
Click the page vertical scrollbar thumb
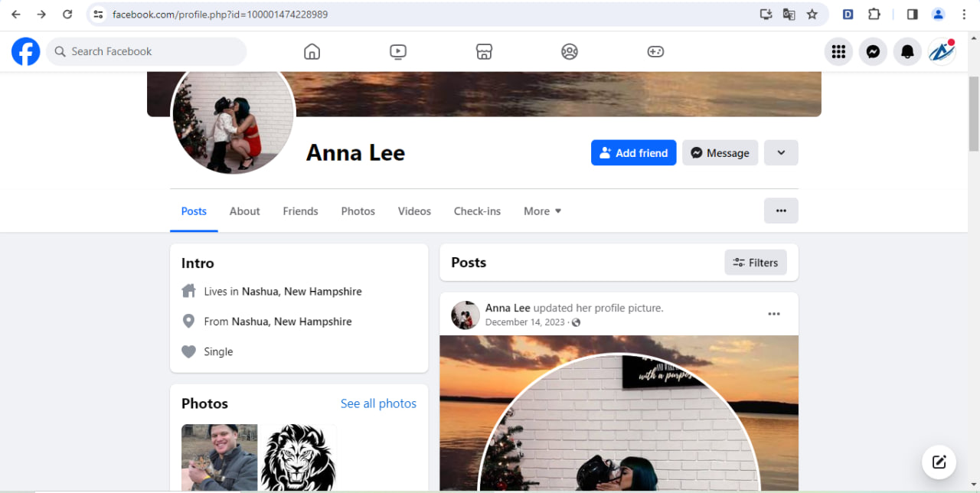[974, 113]
